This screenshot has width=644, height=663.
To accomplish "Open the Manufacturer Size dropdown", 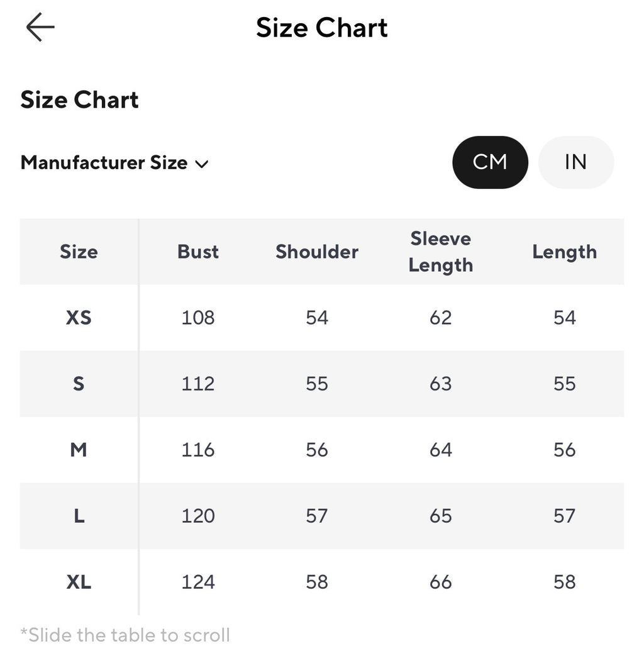I will tap(114, 163).
